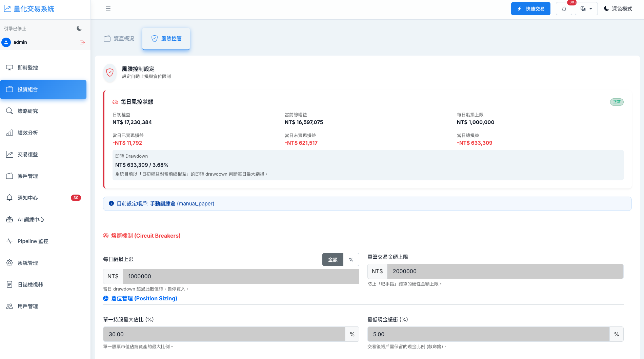This screenshot has width=644, height=359.
Task: Click the green 正常 status badge
Action: tap(617, 102)
